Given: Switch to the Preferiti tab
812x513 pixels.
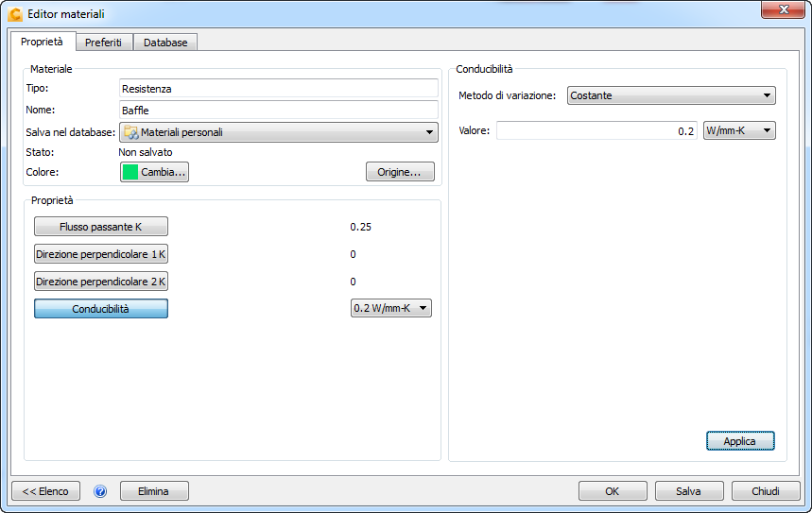Looking at the screenshot, I should tap(104, 43).
